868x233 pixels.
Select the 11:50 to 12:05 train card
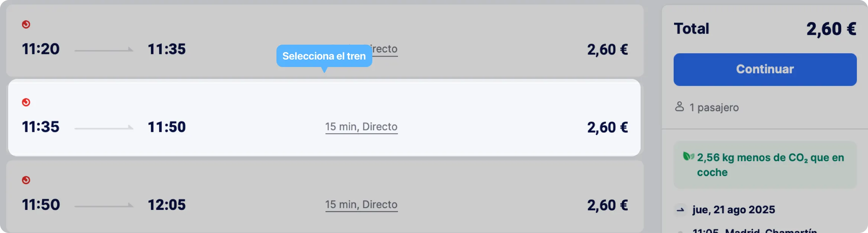[x=324, y=197]
